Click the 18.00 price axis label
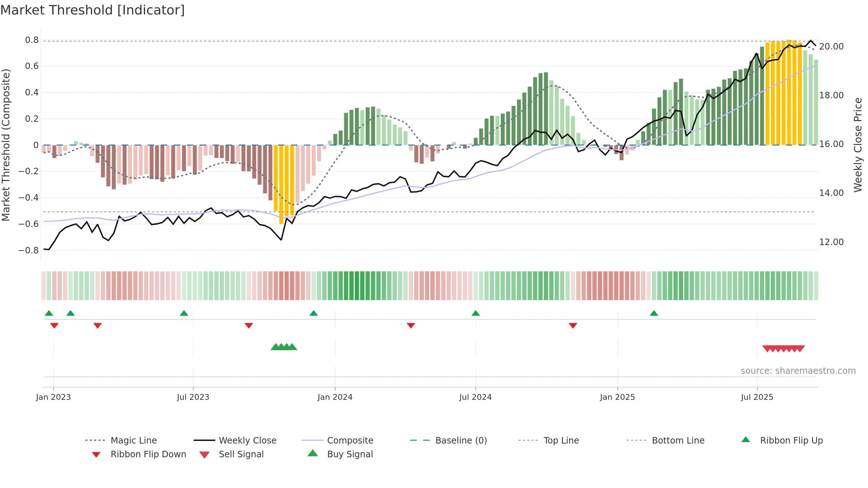Image resolution: width=868 pixels, height=488 pixels. pyautogui.click(x=831, y=95)
